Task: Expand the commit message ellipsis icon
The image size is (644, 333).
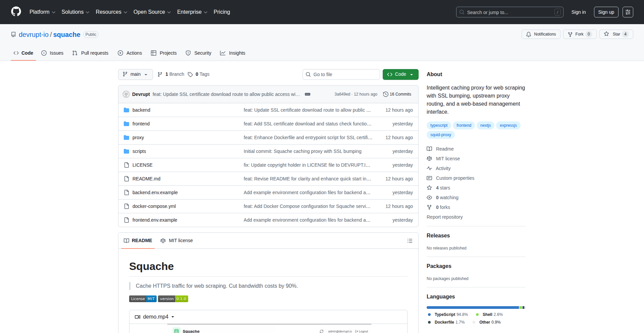Action: tap(307, 94)
